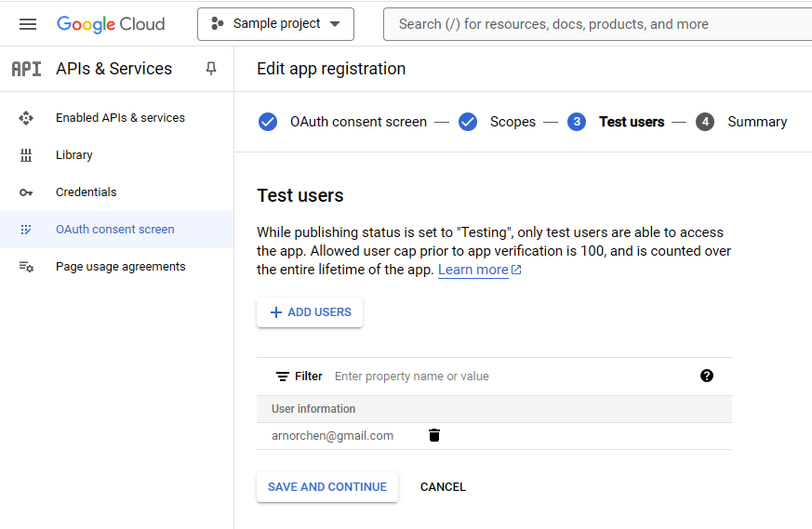812x529 pixels.
Task: Open Page usage agreements
Action: pos(121,267)
